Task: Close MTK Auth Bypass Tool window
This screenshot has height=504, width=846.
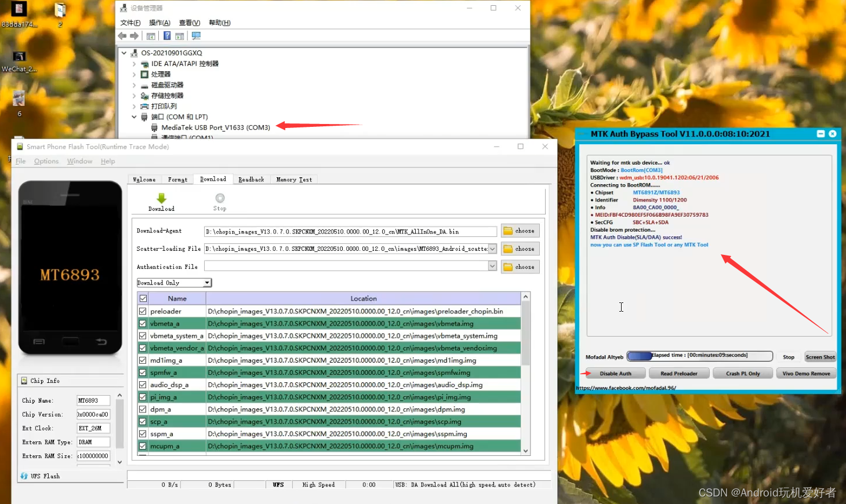Action: pos(833,134)
